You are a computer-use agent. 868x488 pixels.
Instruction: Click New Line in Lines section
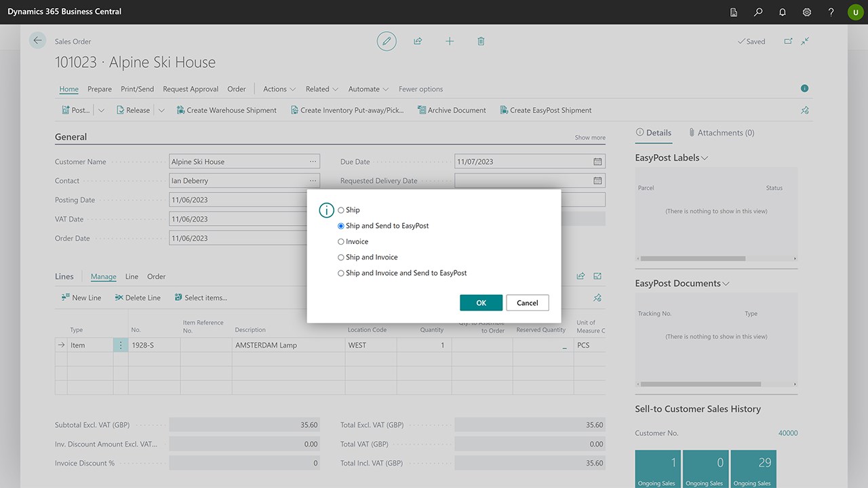[81, 298]
